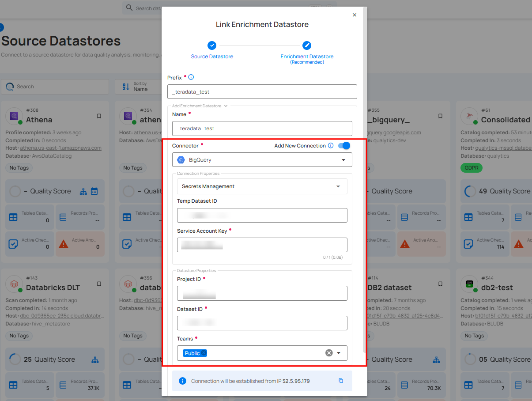Bookmark the Databricks DLT datastore card
The height and width of the screenshot is (401, 532).
pyautogui.click(x=99, y=284)
